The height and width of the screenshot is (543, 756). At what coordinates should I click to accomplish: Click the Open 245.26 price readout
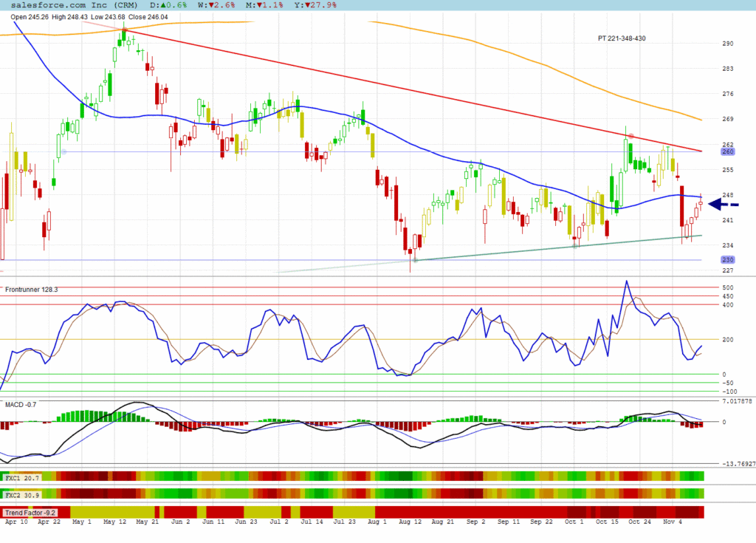(24, 16)
